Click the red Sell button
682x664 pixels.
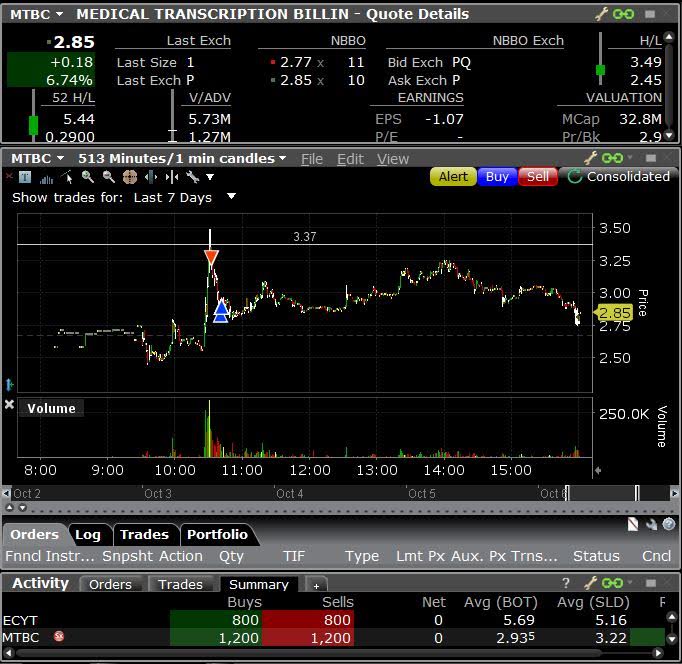[x=538, y=177]
